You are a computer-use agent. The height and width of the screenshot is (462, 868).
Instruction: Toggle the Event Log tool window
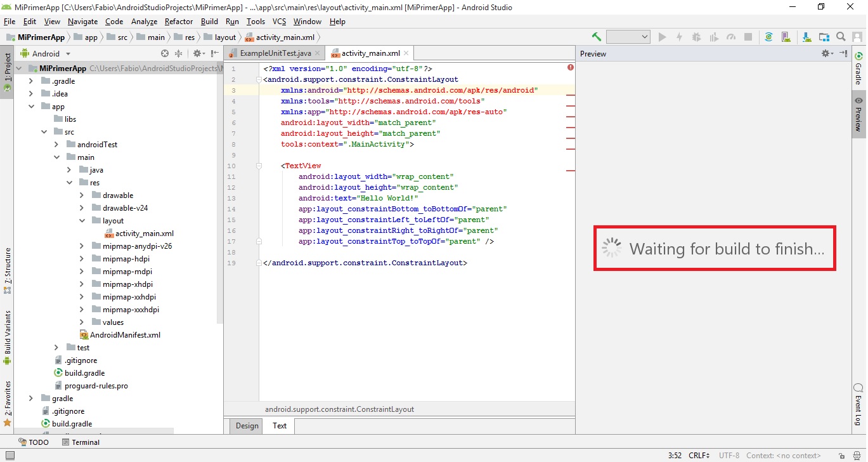tap(858, 404)
